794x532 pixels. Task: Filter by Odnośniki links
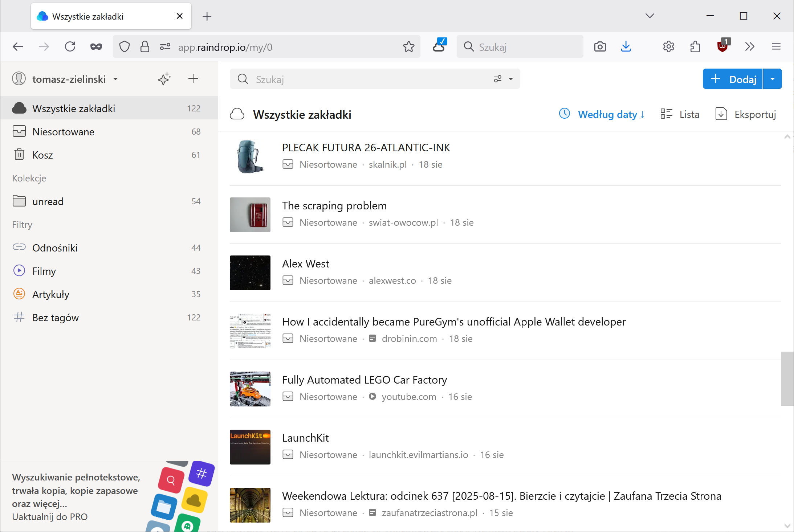pyautogui.click(x=109, y=247)
